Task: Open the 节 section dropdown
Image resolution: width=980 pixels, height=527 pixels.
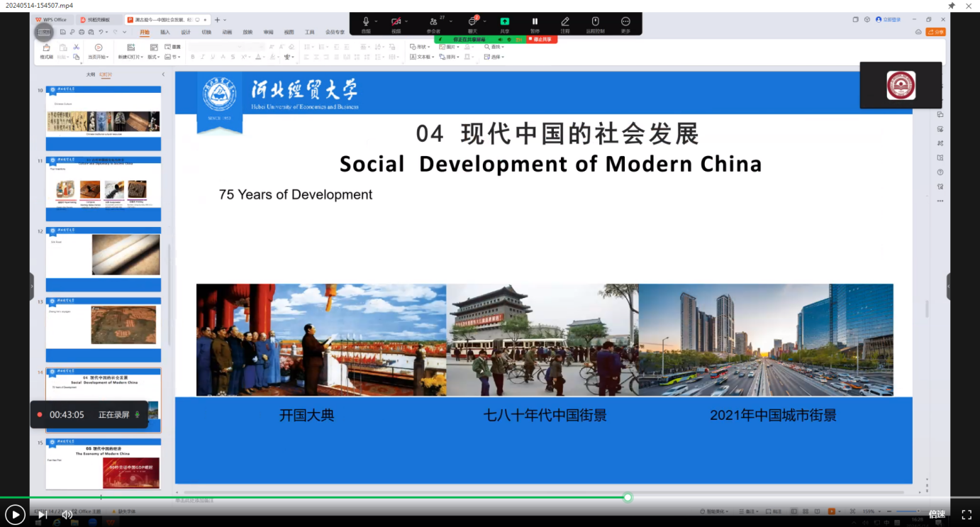Action: click(x=173, y=57)
